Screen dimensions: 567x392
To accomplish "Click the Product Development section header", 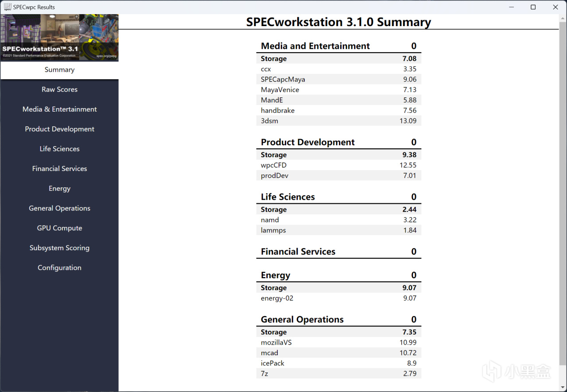I will click(338, 142).
